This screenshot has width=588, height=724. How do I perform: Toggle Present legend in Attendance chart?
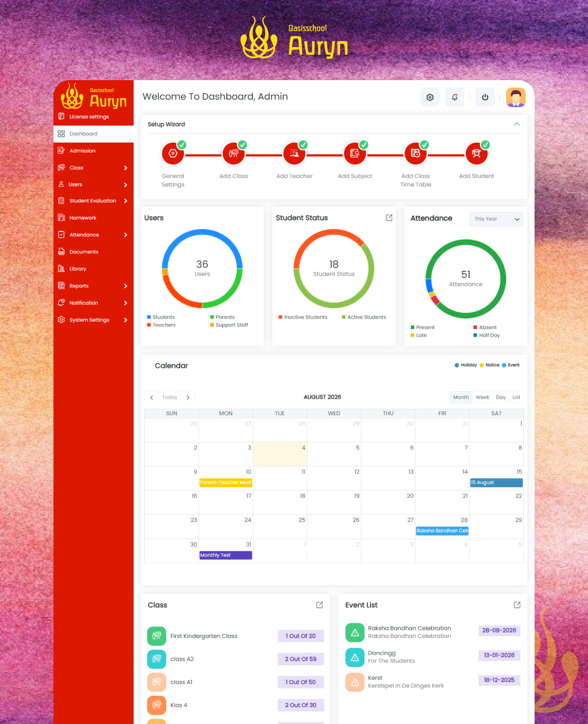(x=423, y=327)
